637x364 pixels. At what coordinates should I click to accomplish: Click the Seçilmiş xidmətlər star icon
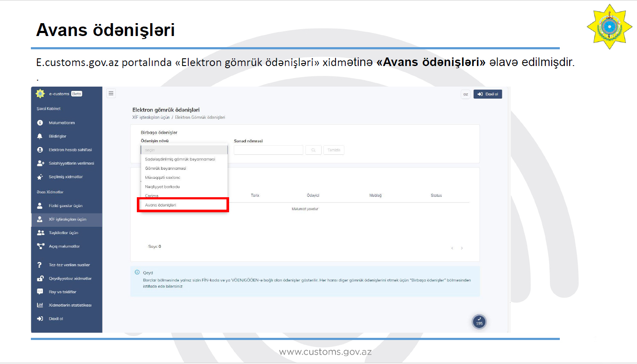(x=40, y=177)
